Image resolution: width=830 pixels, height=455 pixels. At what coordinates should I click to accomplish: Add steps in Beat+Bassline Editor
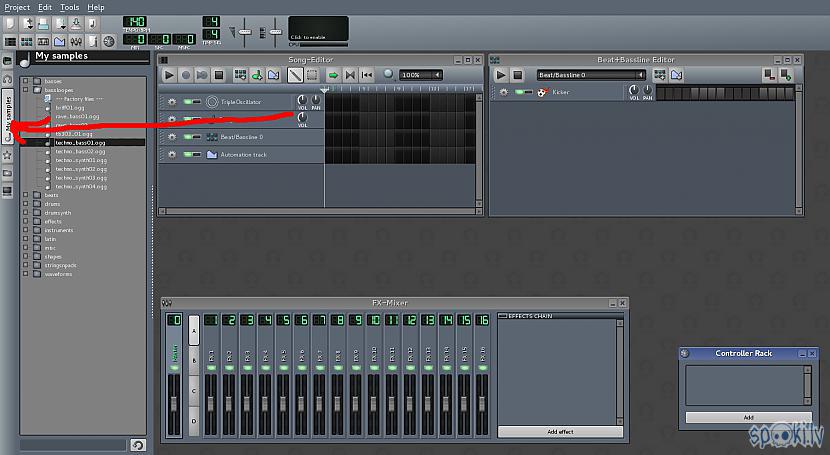click(786, 75)
